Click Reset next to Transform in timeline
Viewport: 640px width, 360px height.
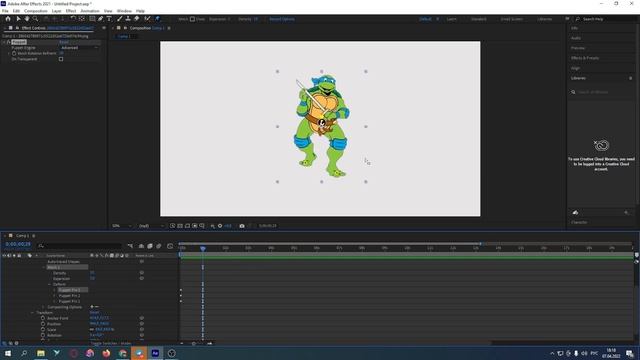(94, 313)
